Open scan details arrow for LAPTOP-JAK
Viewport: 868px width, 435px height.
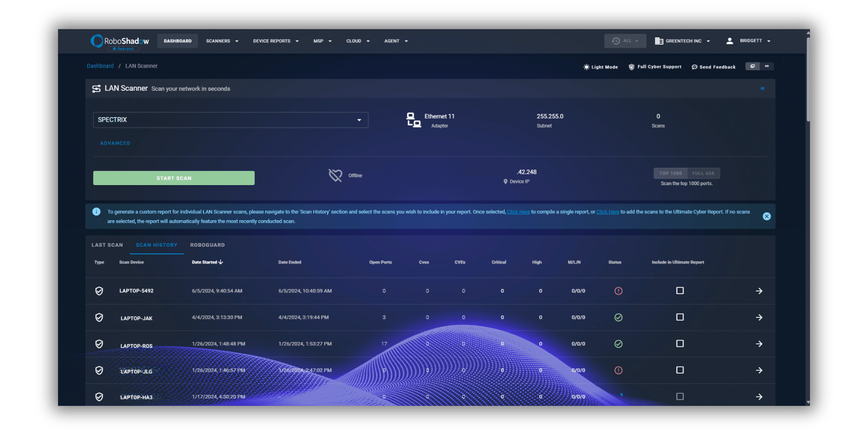(759, 317)
